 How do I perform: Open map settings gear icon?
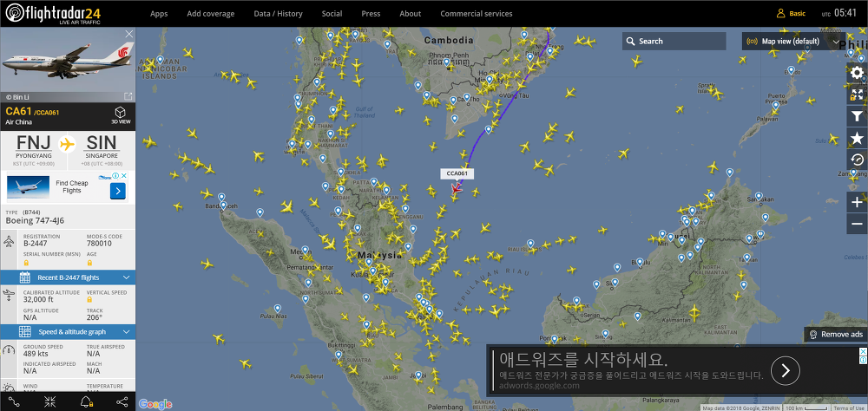tap(857, 73)
